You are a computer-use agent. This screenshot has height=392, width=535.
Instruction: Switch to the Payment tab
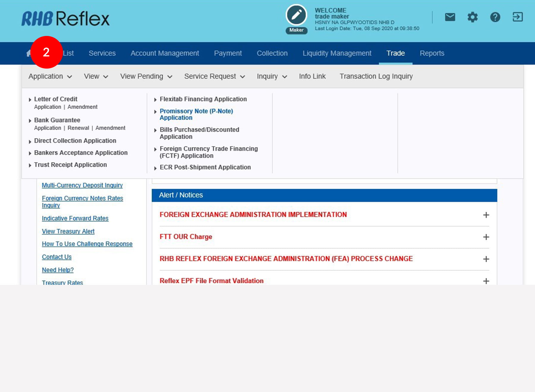coord(228,53)
